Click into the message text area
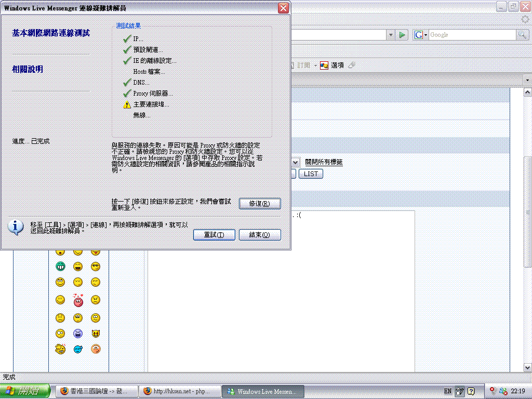The width and height of the screenshot is (532, 399). [x=281, y=292]
